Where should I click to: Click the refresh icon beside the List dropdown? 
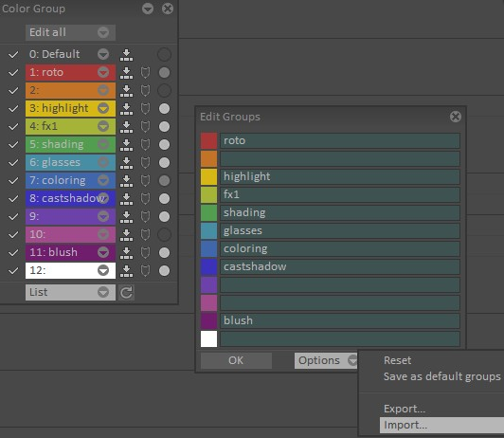[x=126, y=292]
